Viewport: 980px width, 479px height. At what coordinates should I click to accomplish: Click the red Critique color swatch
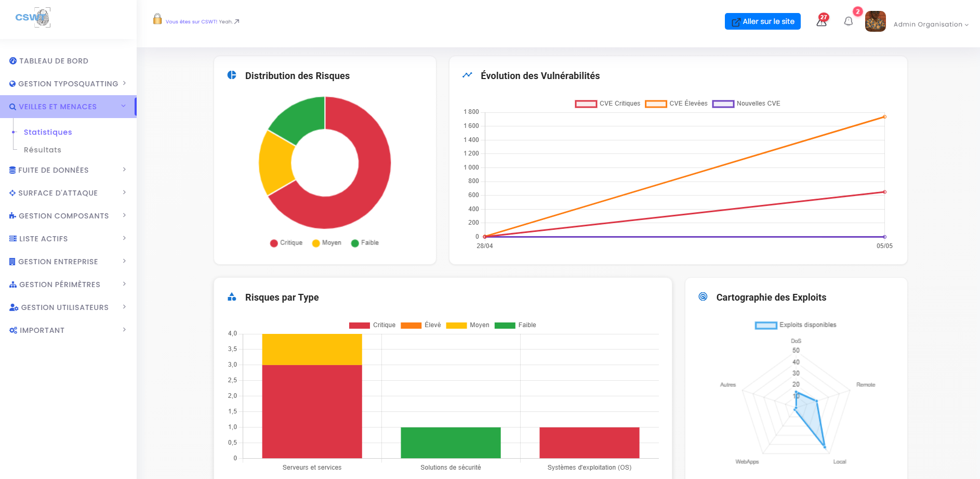[273, 242]
